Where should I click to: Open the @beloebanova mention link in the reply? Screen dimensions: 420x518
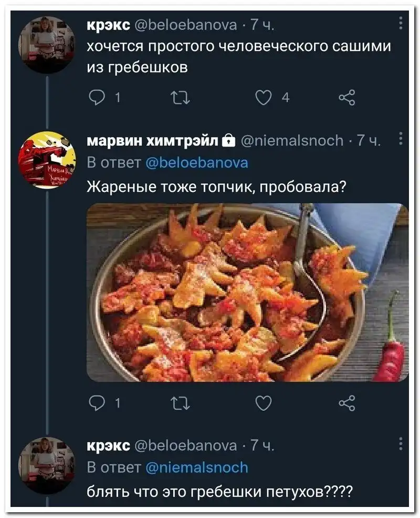pyautogui.click(x=196, y=162)
